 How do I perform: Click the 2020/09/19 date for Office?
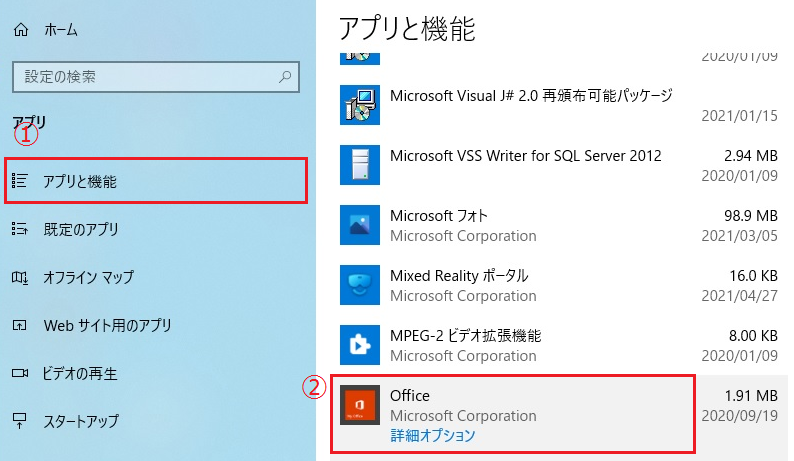739,416
